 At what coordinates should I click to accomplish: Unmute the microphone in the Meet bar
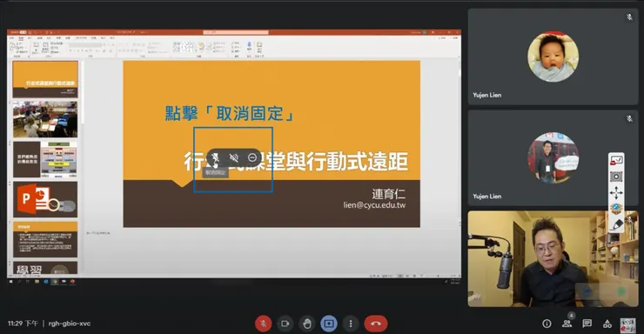coord(264,324)
